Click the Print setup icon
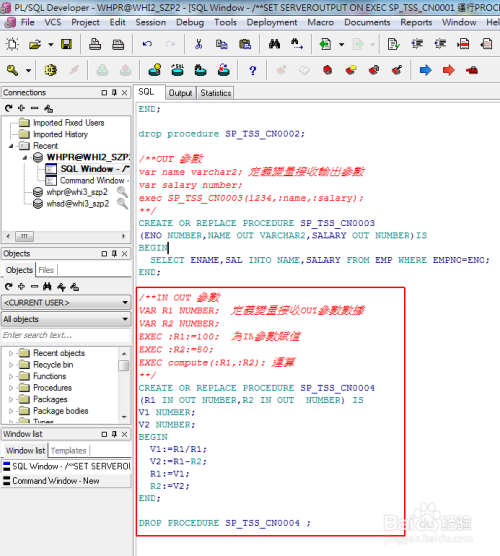Screen dimensions: 500x556 pos(118,44)
